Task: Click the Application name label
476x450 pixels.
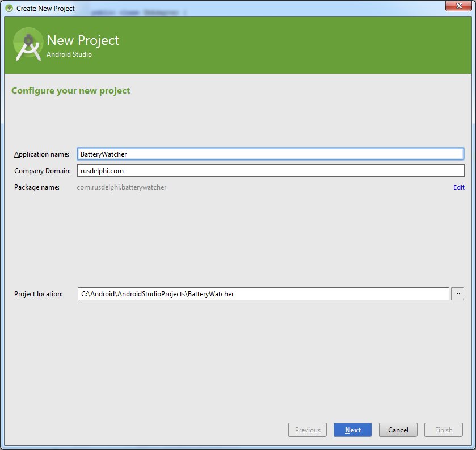Action: click(41, 154)
